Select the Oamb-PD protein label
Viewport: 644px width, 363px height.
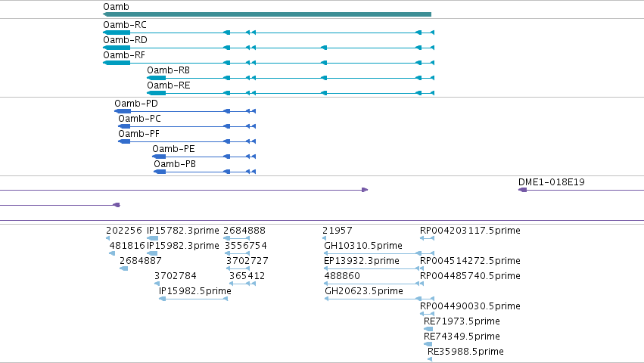pyautogui.click(x=136, y=104)
